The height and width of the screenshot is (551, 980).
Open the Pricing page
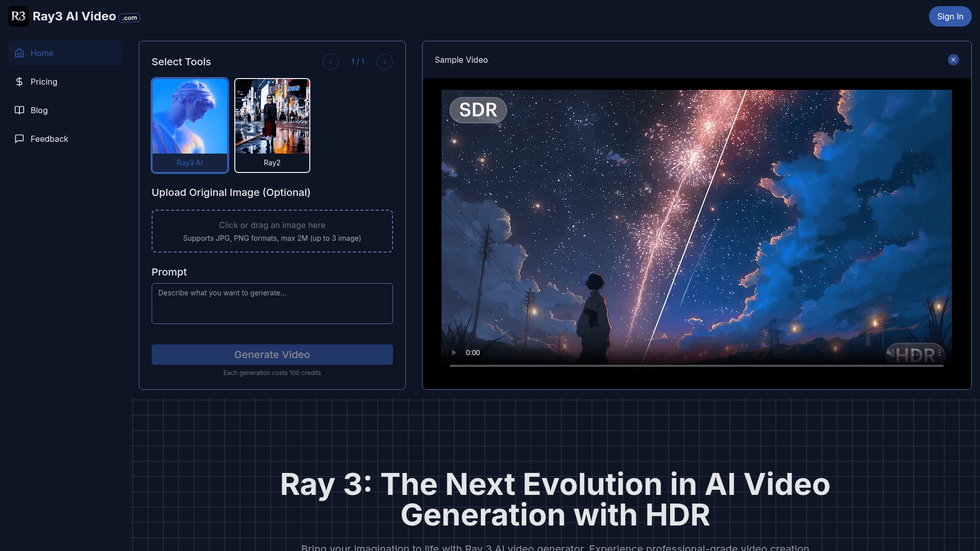[x=44, y=82]
